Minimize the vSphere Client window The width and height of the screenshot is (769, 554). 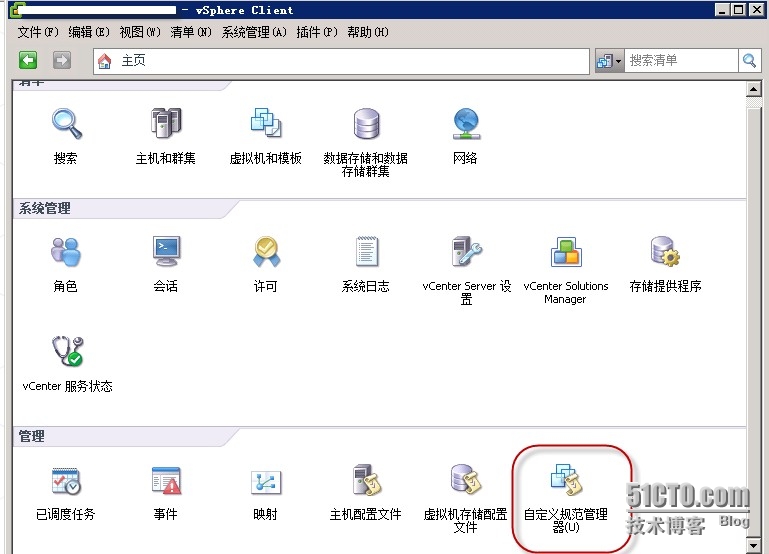pos(721,10)
